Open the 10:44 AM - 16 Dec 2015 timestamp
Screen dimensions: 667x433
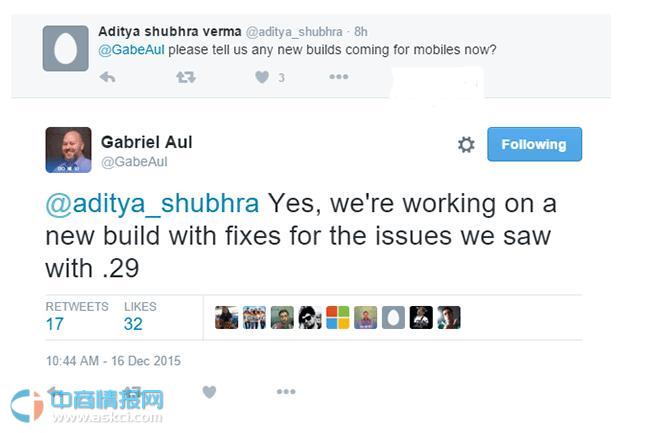coord(113,360)
